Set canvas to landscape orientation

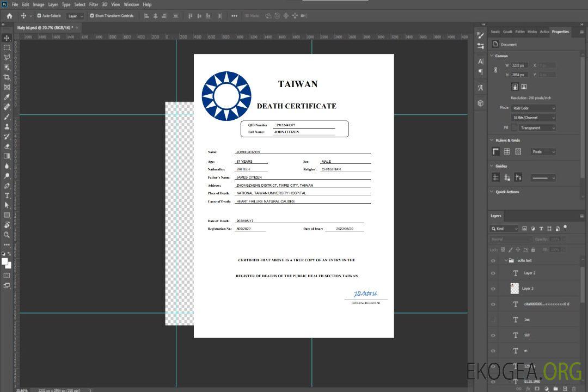524,87
